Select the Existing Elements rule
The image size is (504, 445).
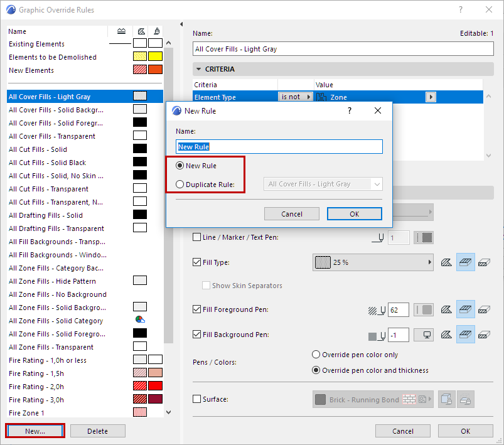pos(85,44)
